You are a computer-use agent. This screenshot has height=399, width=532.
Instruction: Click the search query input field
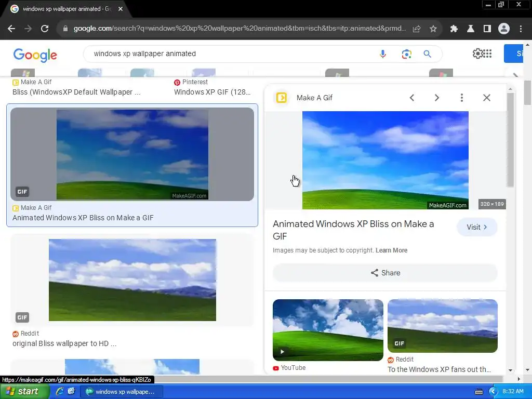click(x=231, y=54)
